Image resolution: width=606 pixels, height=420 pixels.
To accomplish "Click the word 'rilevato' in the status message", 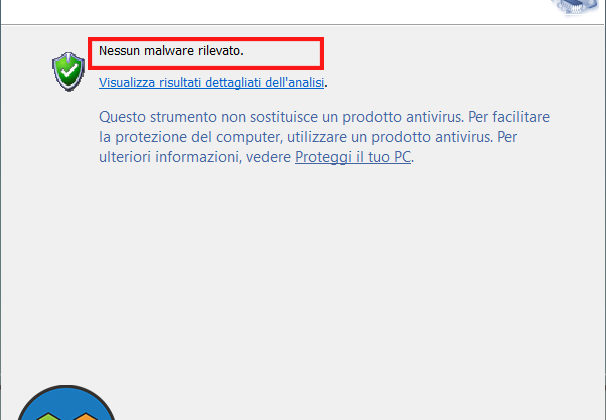I will [x=220, y=51].
